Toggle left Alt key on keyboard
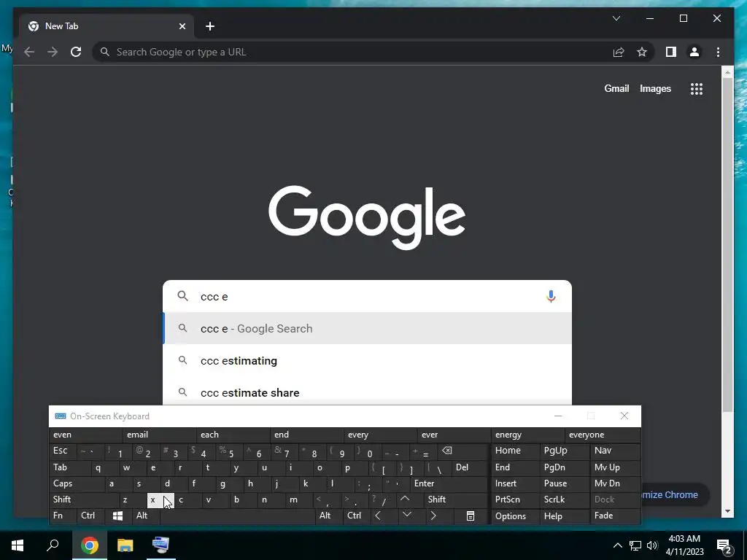This screenshot has width=747, height=560. click(146, 516)
